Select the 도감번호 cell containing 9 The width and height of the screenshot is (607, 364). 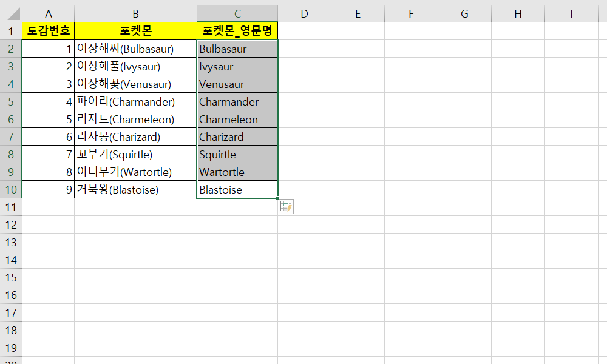pyautogui.click(x=49, y=189)
